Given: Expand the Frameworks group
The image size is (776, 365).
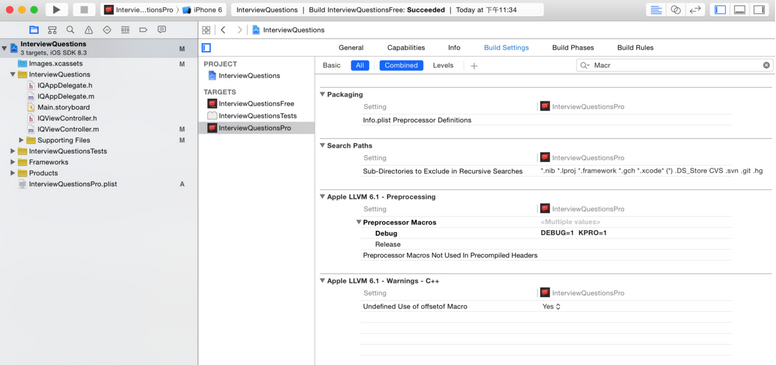Looking at the screenshot, I should click(13, 162).
